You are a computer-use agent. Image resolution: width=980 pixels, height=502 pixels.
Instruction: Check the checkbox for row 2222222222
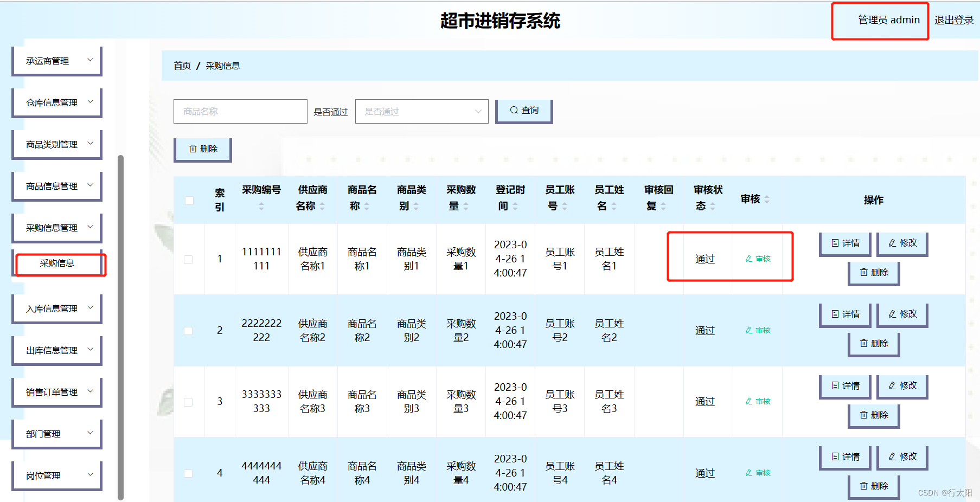click(188, 331)
